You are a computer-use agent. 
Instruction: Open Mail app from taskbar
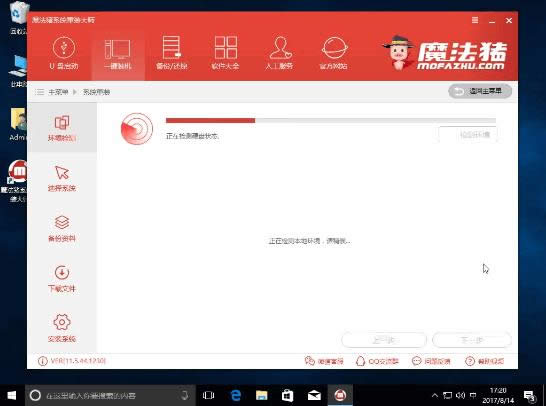[314, 395]
